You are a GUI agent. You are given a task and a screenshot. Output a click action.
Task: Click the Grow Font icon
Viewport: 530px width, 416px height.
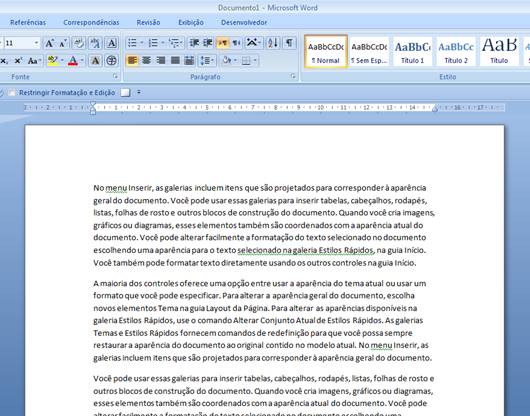click(x=49, y=43)
